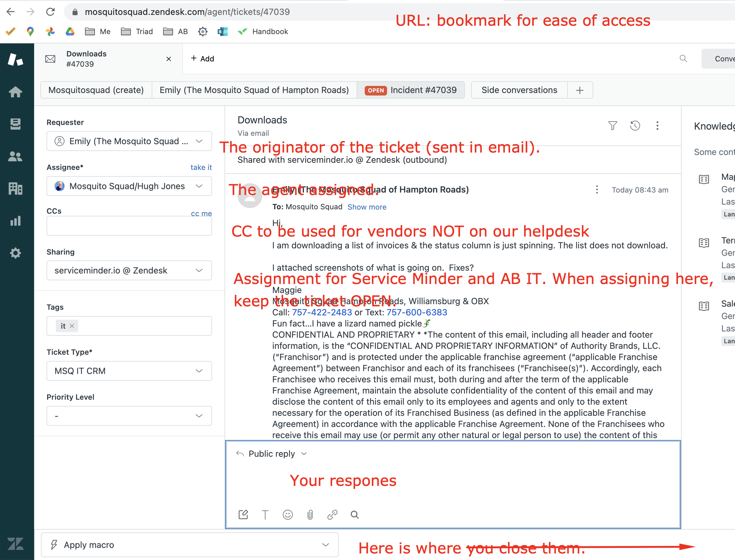Viewport: 735px width, 560px height.
Task: Expand the Assignee dropdown
Action: point(129,186)
